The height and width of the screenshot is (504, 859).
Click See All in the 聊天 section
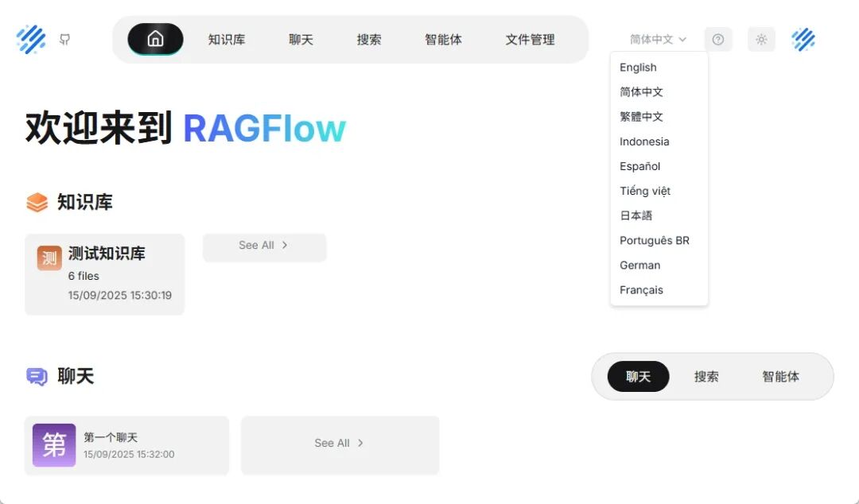click(340, 443)
